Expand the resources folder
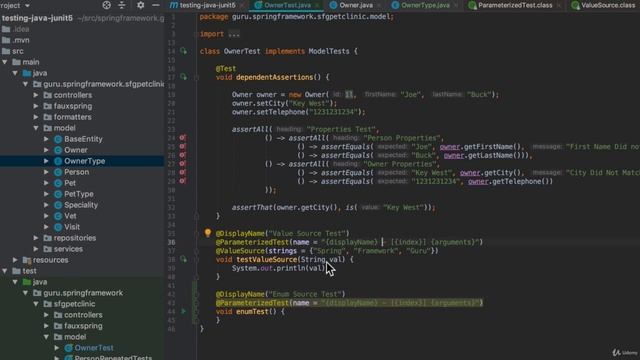The height and width of the screenshot is (360, 640). pos(15,260)
